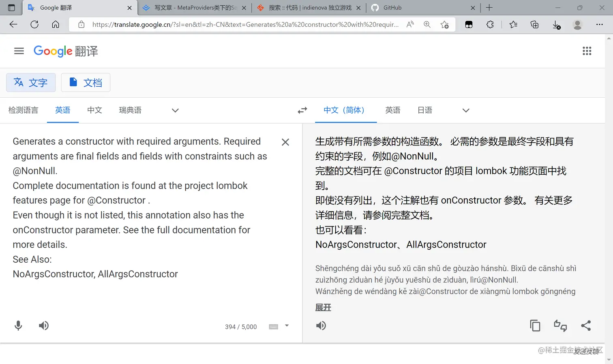
Task: Expand the pinyin transliteration with 展开
Action: [323, 308]
